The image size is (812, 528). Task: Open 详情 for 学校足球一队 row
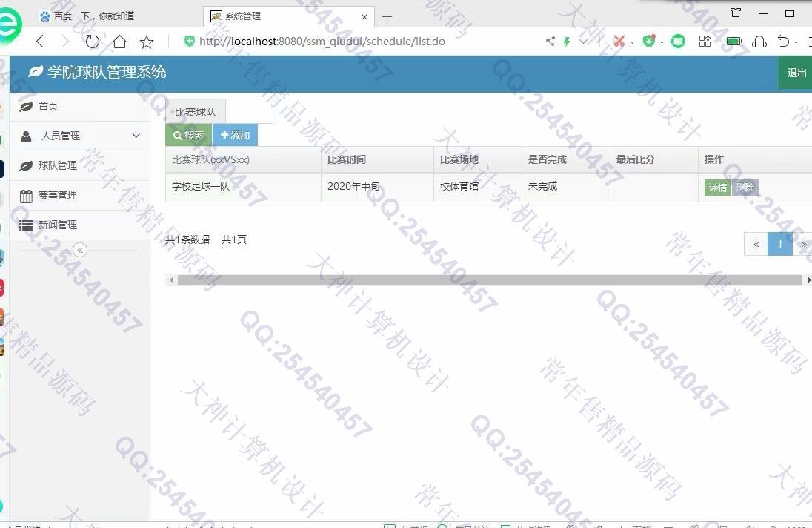tap(717, 188)
